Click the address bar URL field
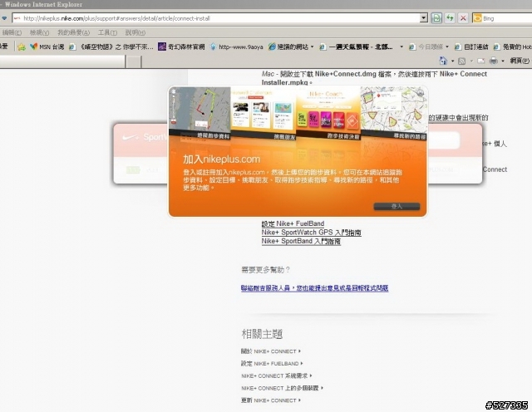Viewport: 532px width, 412px height. click(x=217, y=18)
